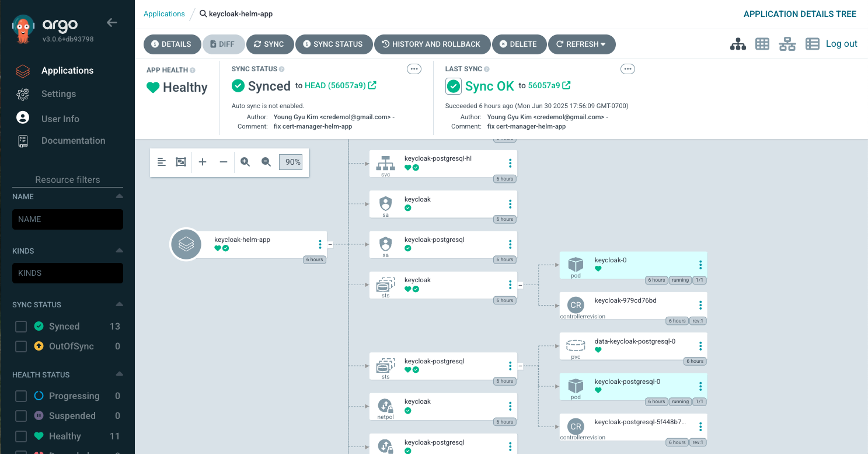The width and height of the screenshot is (868, 454).
Task: Open the kebab menu of keycloak-979cd76bd revision
Action: click(700, 305)
